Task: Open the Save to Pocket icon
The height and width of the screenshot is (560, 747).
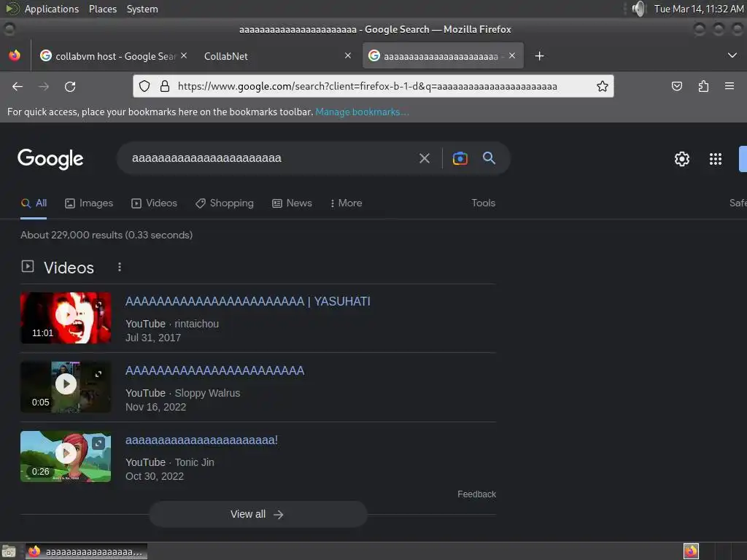Action: [x=676, y=86]
